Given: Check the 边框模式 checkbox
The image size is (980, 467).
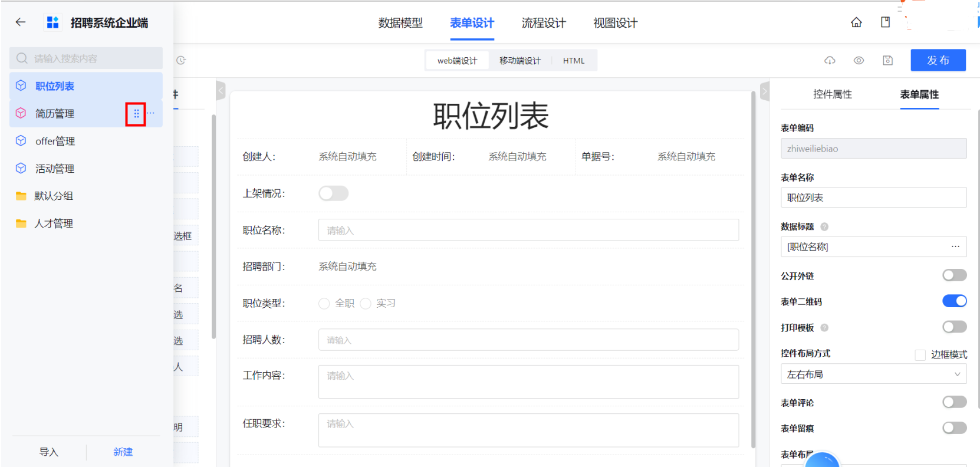Looking at the screenshot, I should pyautogui.click(x=920, y=355).
